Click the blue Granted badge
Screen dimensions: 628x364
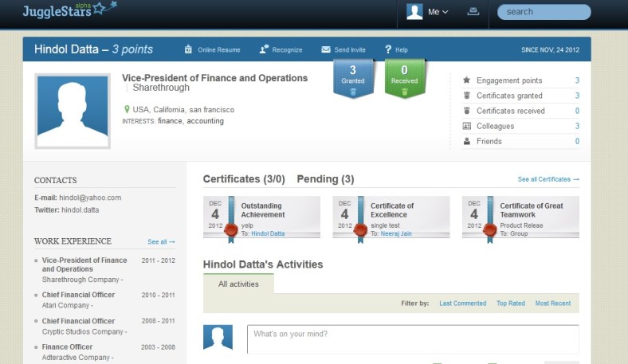[352, 80]
